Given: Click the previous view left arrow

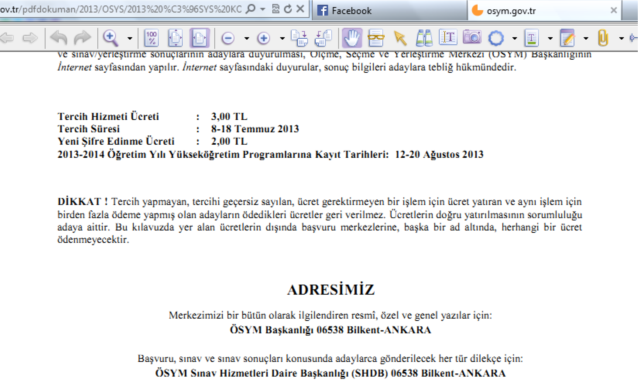Looking at the screenshot, I should (x=7, y=38).
